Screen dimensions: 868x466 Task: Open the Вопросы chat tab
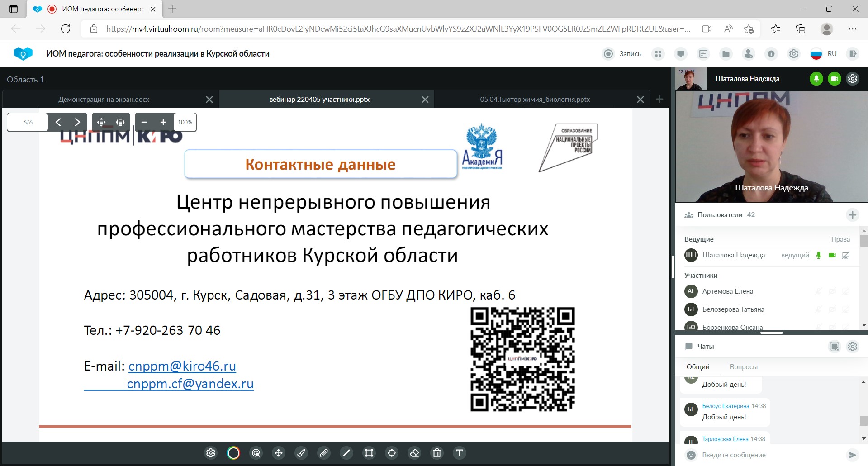[744, 367]
